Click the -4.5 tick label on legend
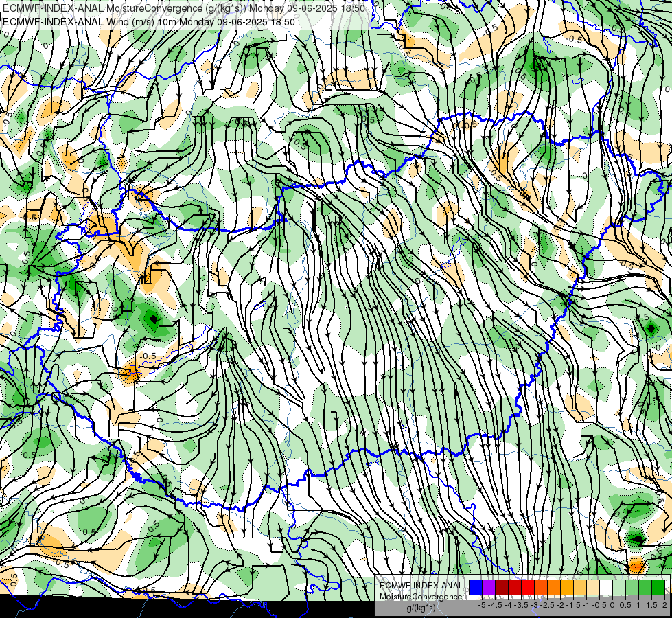Viewport: 672px width, 618px height. pyautogui.click(x=495, y=605)
